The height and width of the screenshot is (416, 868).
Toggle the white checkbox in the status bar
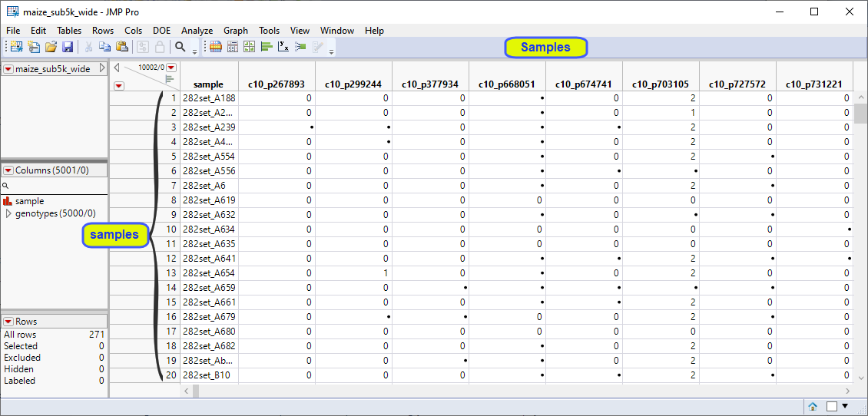[831, 406]
